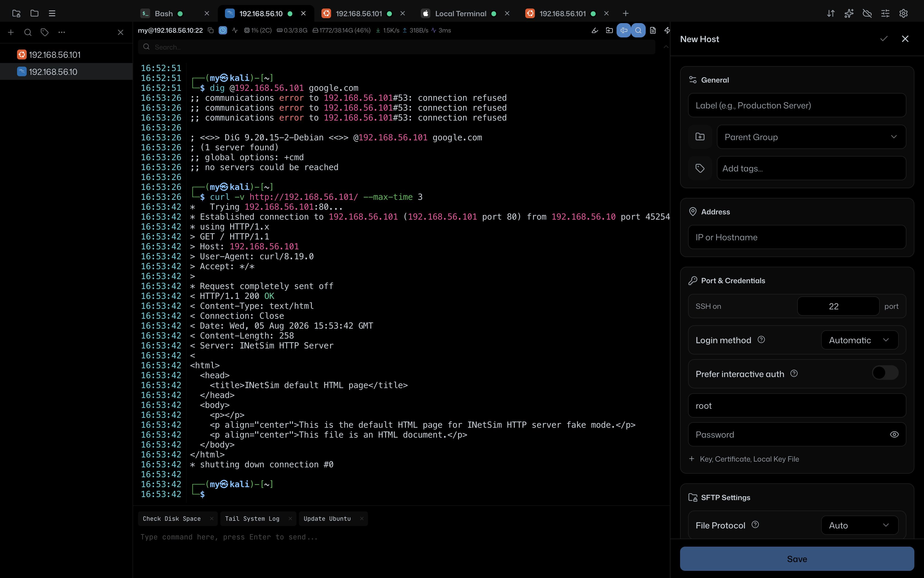The height and width of the screenshot is (578, 924).
Task: Collapse search bar with chevron up
Action: pos(665,47)
